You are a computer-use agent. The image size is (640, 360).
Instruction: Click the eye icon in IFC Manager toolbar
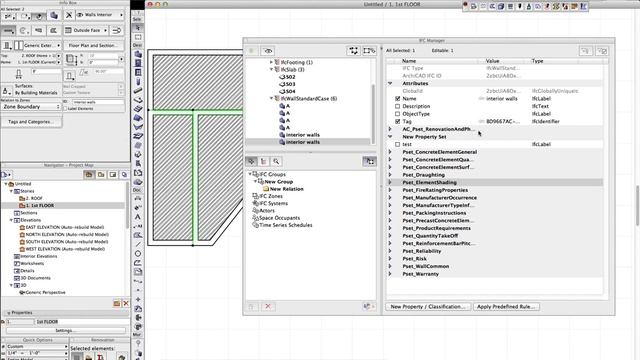[268, 51]
